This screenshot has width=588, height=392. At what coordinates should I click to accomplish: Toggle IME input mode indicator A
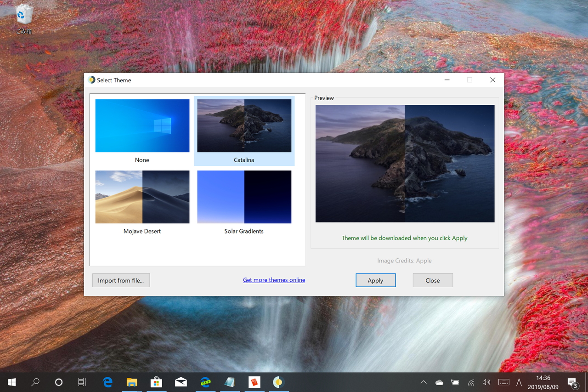pyautogui.click(x=519, y=382)
